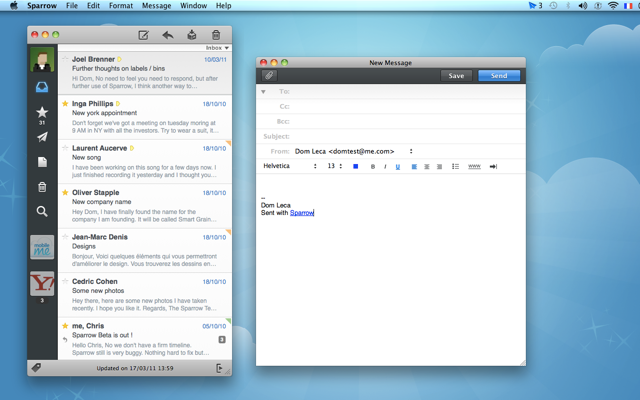This screenshot has height=400, width=640.
Task: Open "New song" email from Laurent
Action: tap(145, 162)
